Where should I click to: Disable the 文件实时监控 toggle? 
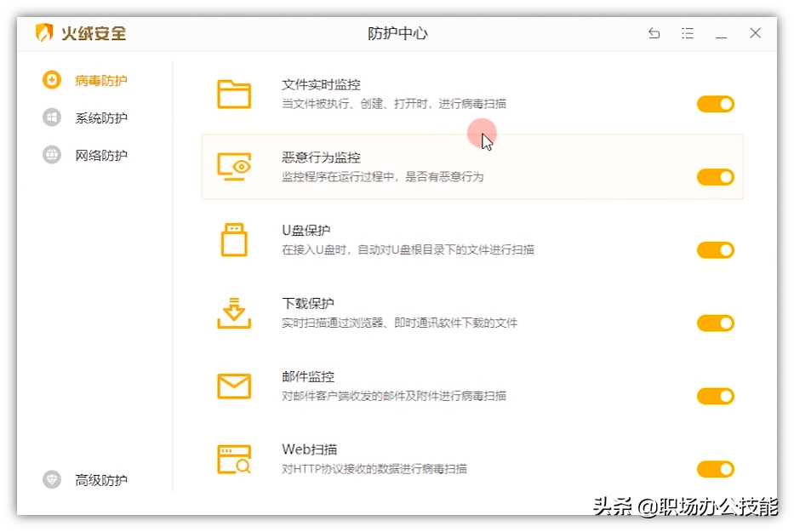[715, 104]
